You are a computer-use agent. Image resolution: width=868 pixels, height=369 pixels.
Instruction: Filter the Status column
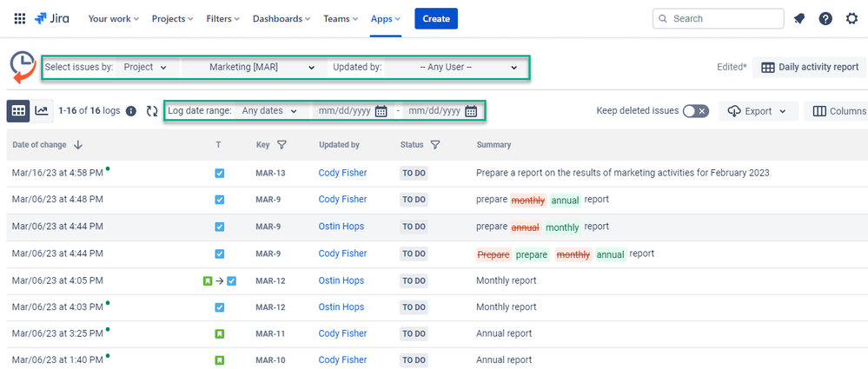[435, 145]
